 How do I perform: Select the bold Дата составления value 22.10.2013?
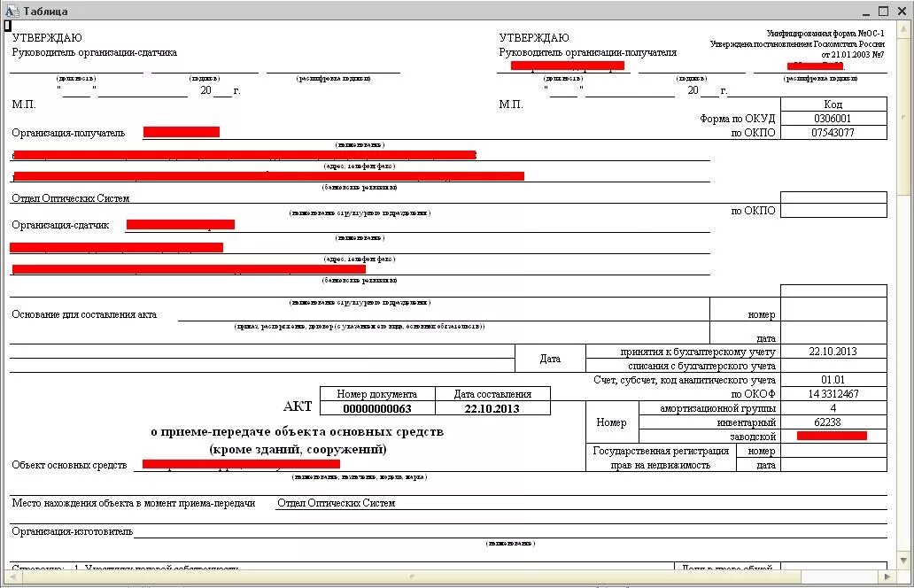[492, 408]
